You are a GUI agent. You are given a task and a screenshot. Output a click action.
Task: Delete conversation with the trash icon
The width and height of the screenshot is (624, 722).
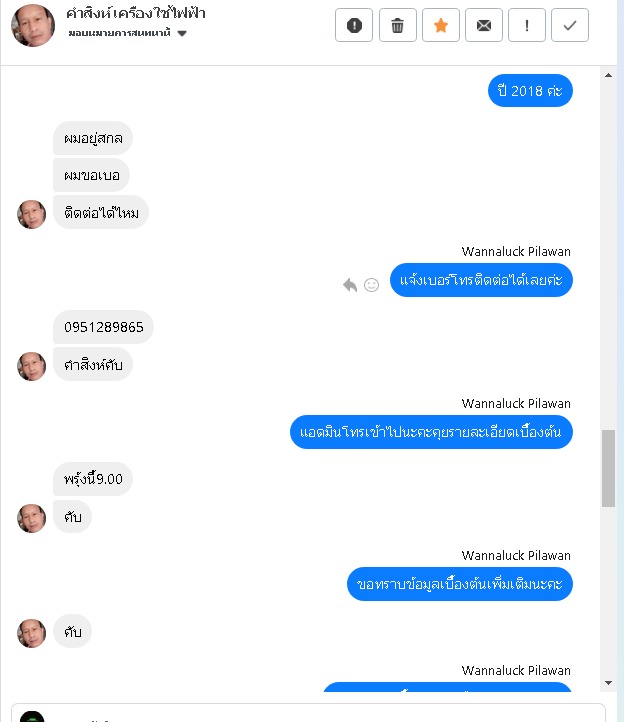pos(397,25)
